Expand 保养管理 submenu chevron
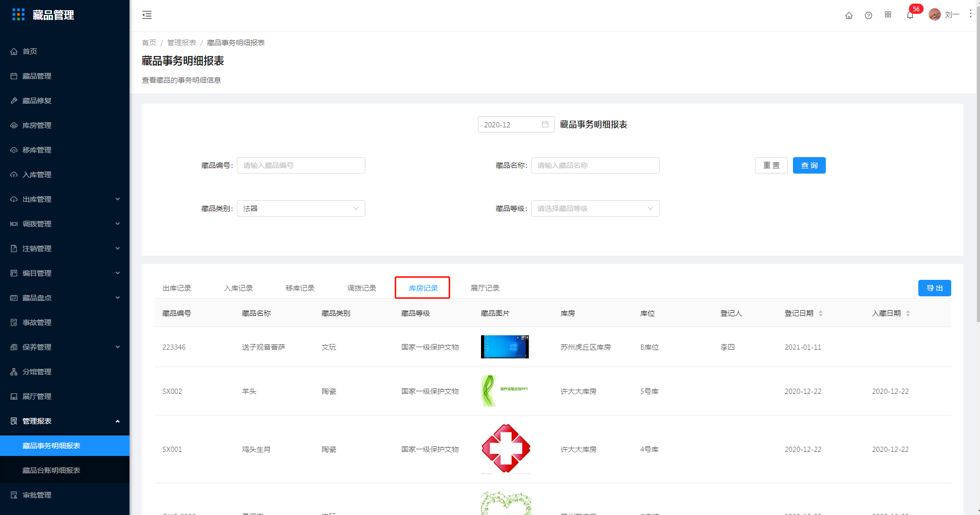 click(x=118, y=347)
